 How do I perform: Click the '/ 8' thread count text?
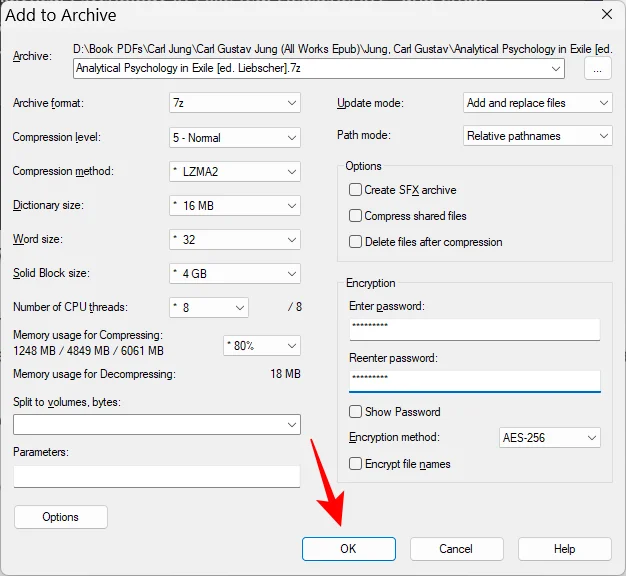click(295, 307)
